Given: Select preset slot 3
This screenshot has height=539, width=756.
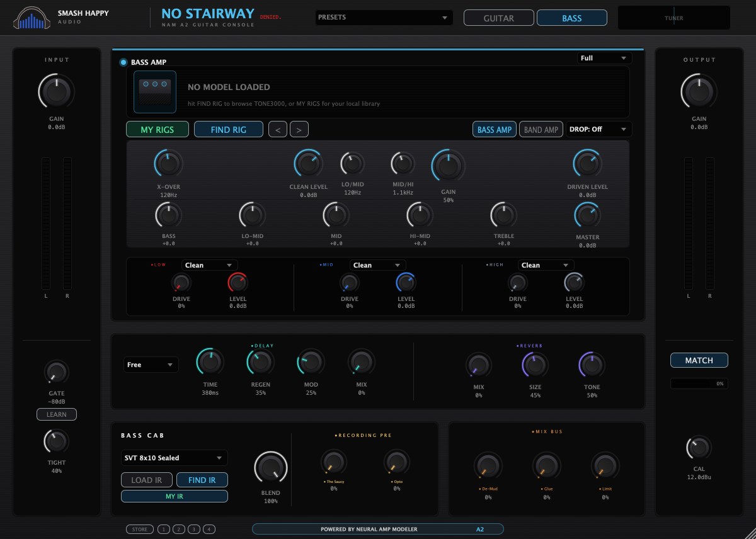Looking at the screenshot, I should [195, 529].
